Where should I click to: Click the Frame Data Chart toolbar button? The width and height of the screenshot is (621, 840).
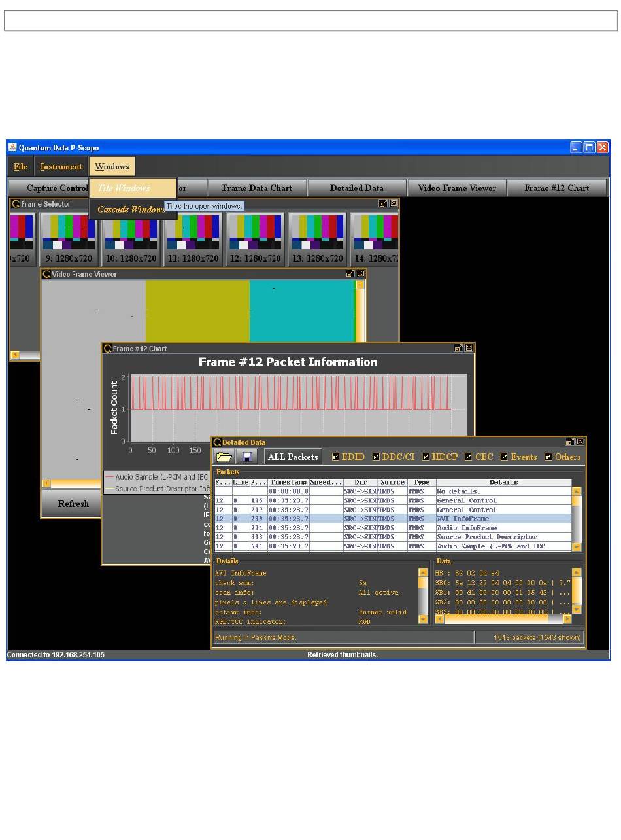[x=258, y=188]
